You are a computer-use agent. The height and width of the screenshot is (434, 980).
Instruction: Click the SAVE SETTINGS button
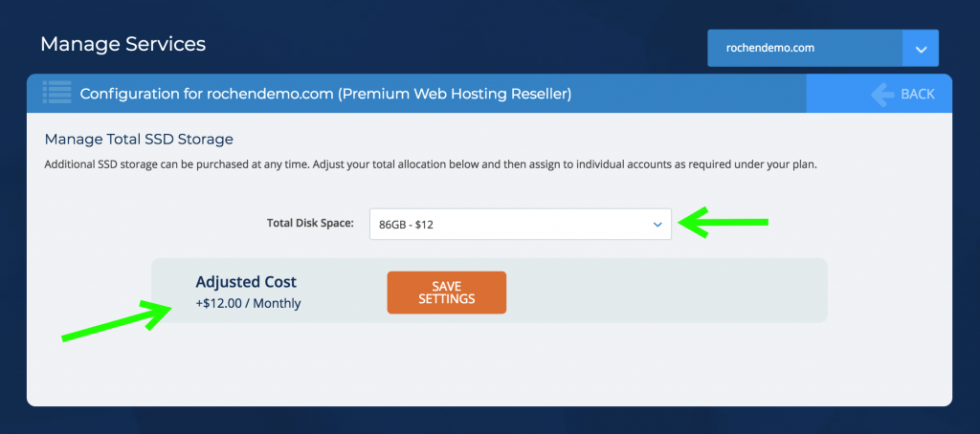[x=446, y=293]
